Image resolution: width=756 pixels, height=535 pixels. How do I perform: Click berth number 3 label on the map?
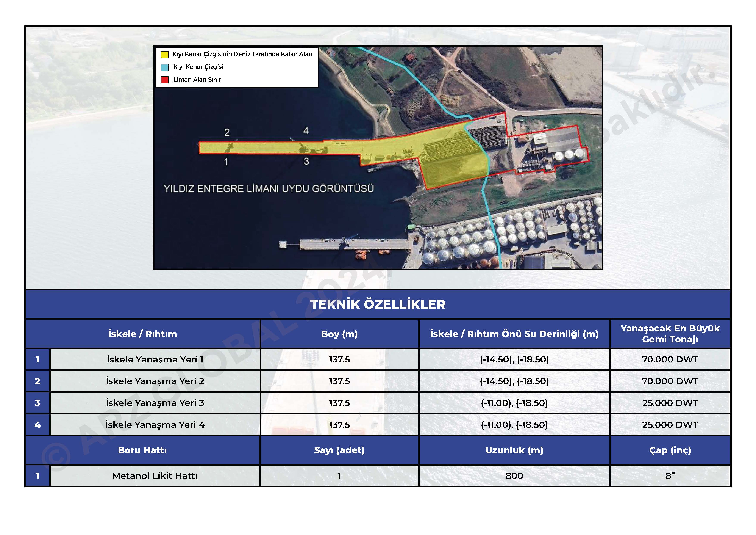coord(306,162)
